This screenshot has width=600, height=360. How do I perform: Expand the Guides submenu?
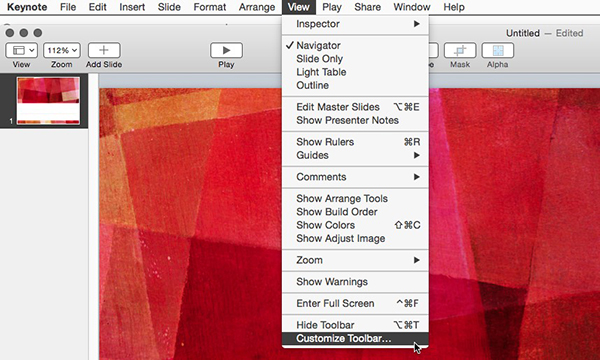(355, 155)
